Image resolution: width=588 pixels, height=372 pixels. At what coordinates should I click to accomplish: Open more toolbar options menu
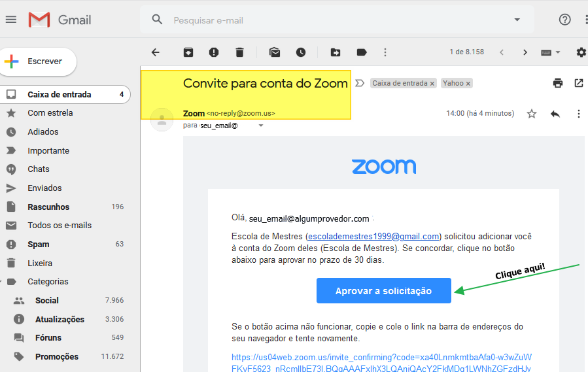[385, 52]
